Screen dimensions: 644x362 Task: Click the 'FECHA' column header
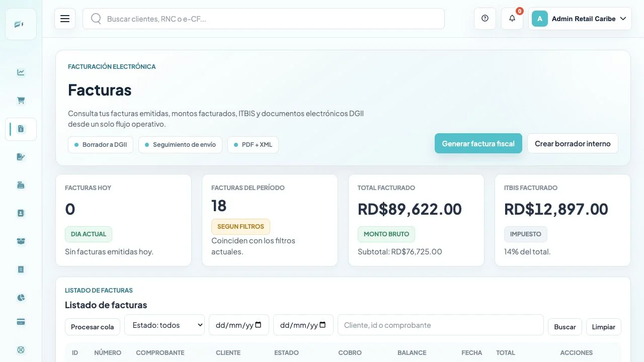tap(472, 353)
